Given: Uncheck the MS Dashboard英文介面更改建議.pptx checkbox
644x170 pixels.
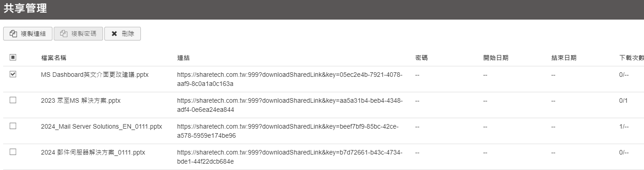Looking at the screenshot, I should (13, 74).
